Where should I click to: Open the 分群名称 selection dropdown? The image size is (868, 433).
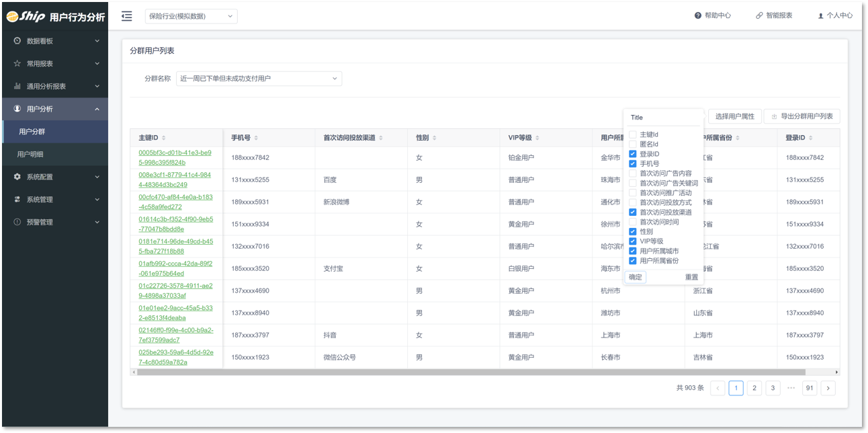pyautogui.click(x=259, y=78)
